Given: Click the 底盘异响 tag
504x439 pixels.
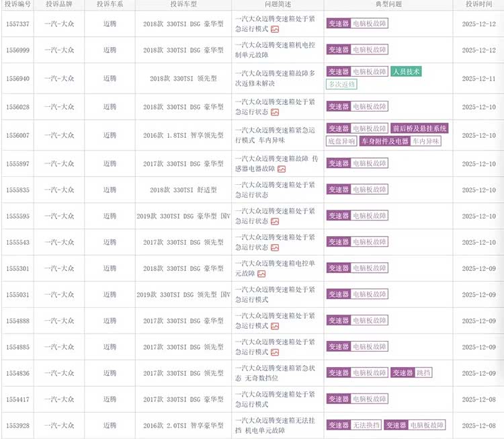Looking at the screenshot, I should (x=341, y=141).
